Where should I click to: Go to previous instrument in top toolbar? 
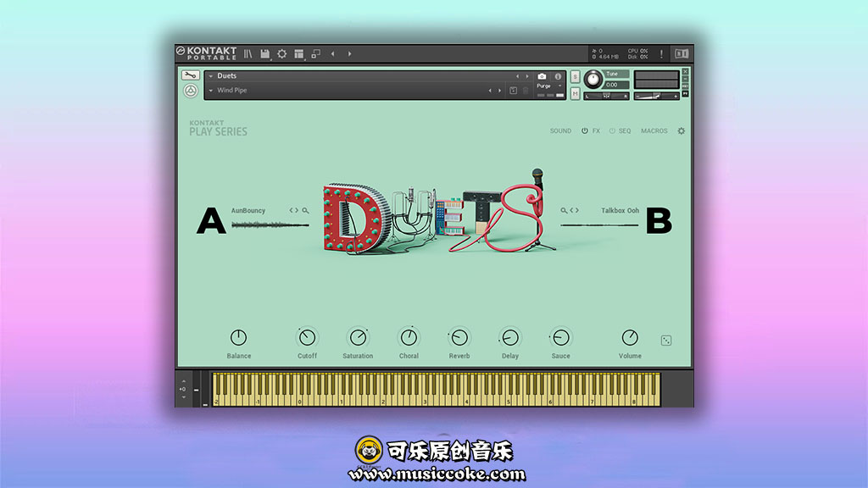click(x=332, y=53)
